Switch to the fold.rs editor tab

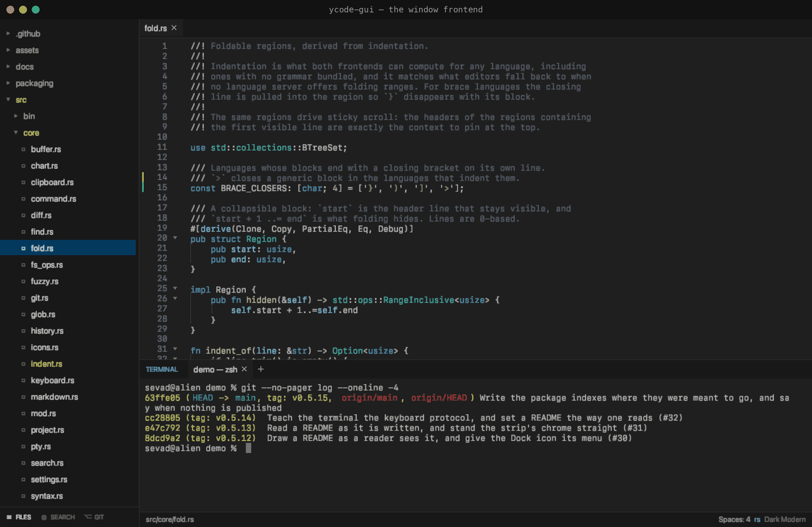155,28
